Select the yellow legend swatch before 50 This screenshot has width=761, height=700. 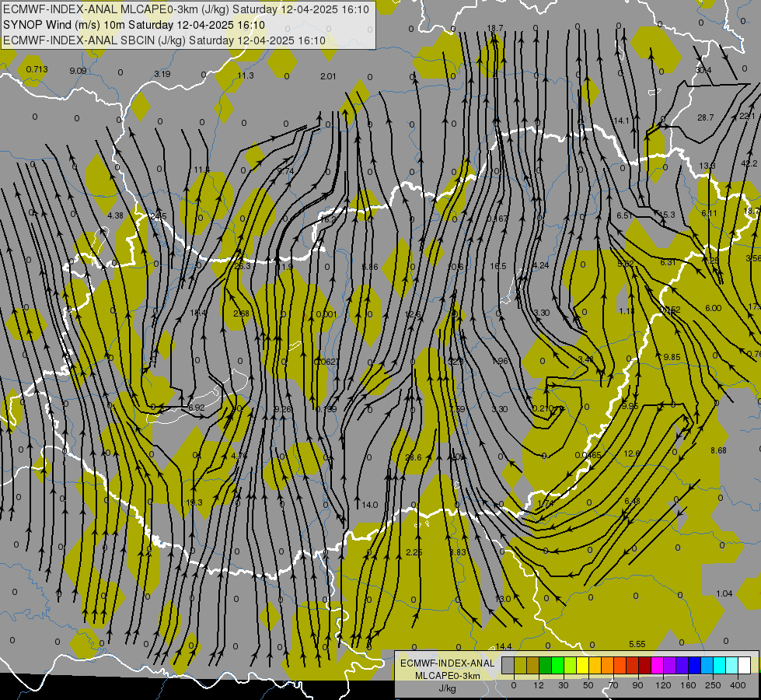(x=583, y=666)
